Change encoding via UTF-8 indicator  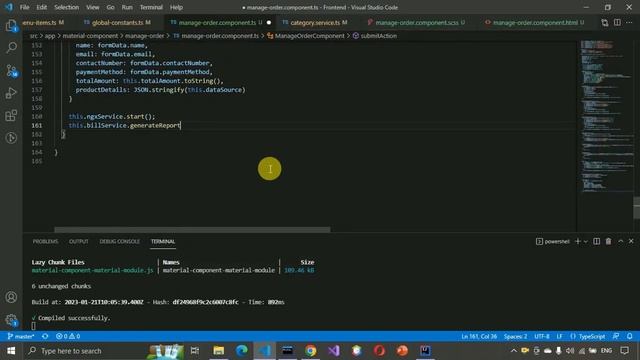(x=542, y=336)
